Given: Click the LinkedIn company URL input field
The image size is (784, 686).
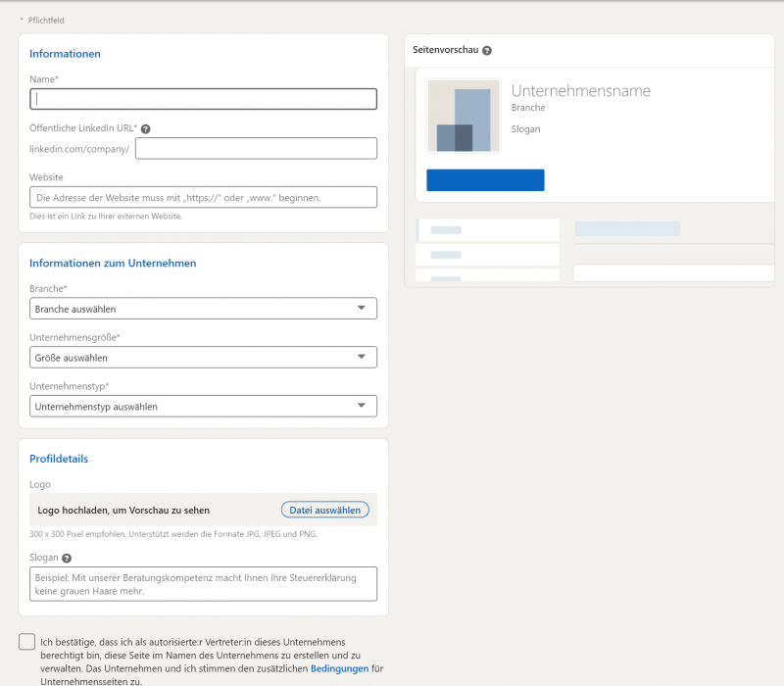Looking at the screenshot, I should [256, 149].
